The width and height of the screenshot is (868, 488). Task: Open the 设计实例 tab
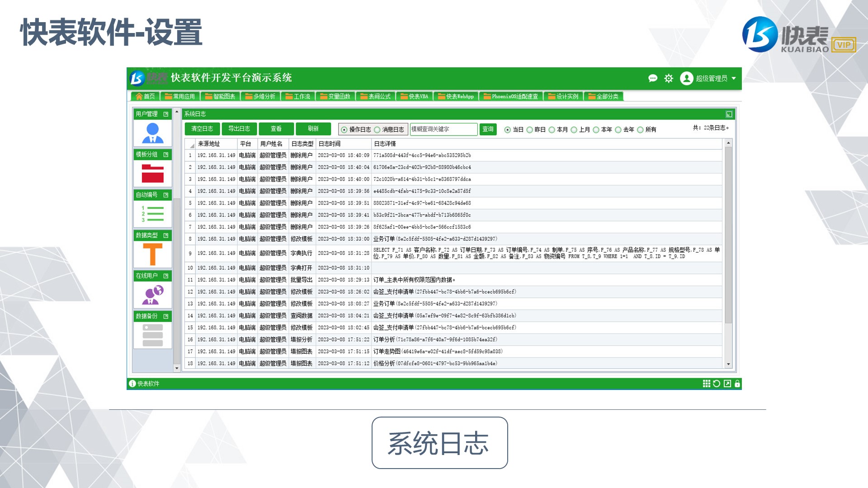coord(563,96)
